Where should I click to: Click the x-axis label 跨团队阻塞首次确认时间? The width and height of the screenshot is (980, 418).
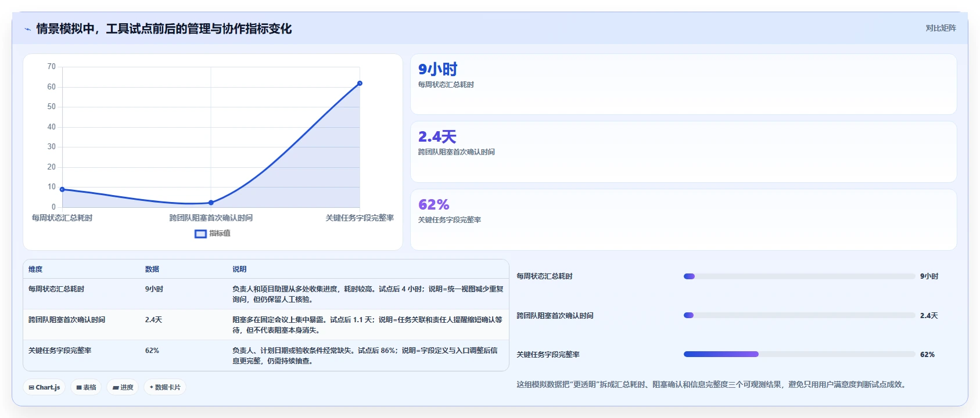point(211,218)
